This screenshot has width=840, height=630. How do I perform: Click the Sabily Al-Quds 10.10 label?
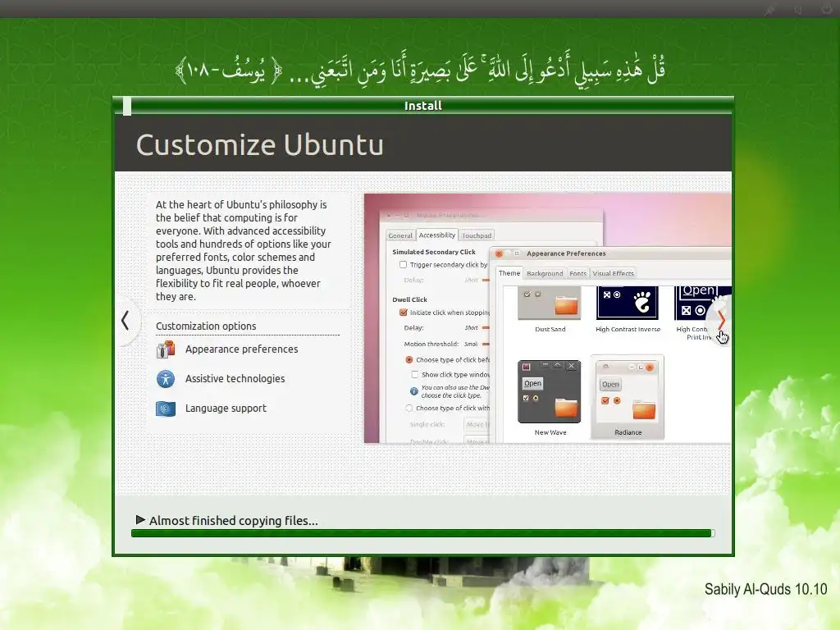tap(765, 589)
